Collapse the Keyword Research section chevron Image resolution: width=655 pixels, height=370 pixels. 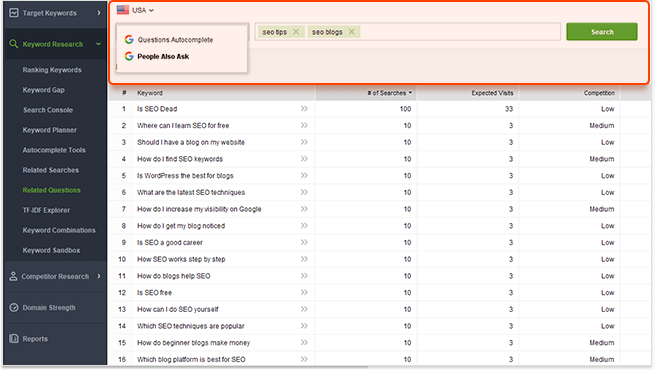click(x=99, y=44)
